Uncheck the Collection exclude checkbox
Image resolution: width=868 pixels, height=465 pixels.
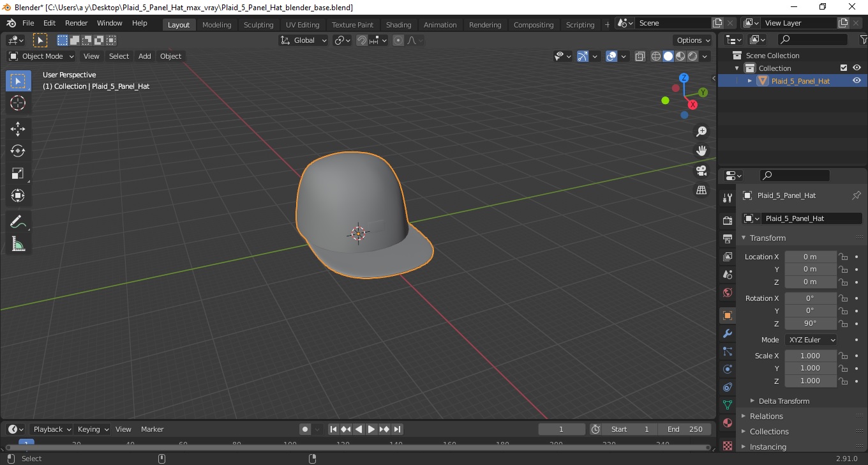tap(844, 68)
